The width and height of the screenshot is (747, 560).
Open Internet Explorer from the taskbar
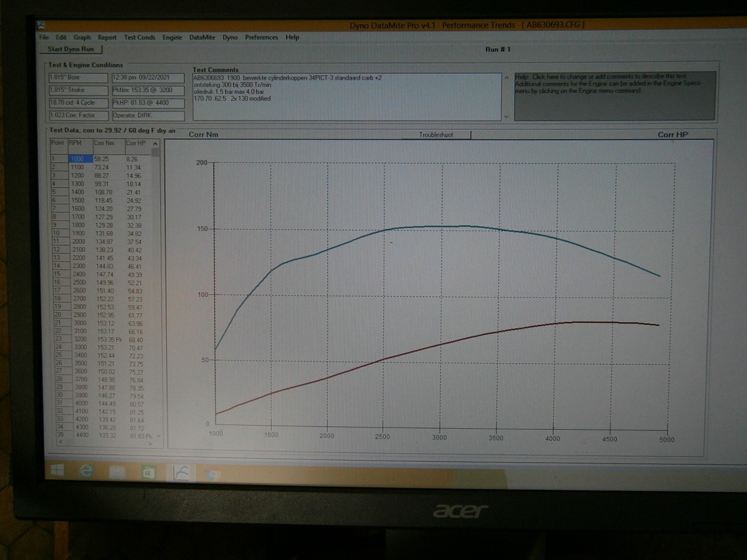[x=87, y=471]
